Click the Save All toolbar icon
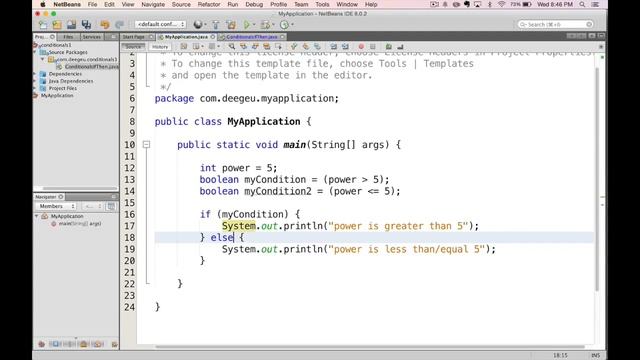 pyautogui.click(x=86, y=24)
